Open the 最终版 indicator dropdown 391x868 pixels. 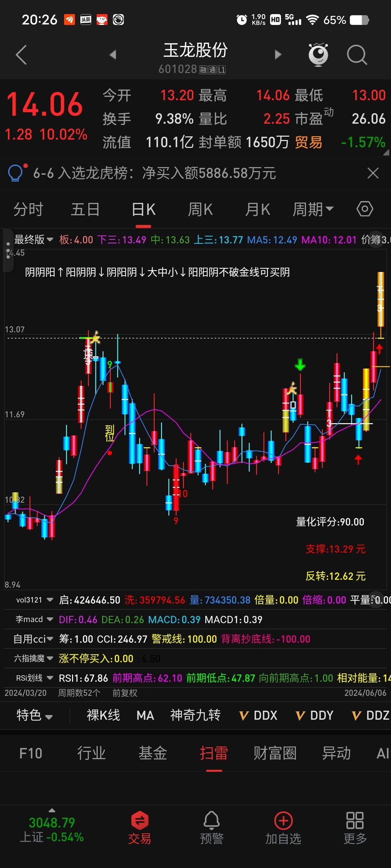[x=34, y=239]
